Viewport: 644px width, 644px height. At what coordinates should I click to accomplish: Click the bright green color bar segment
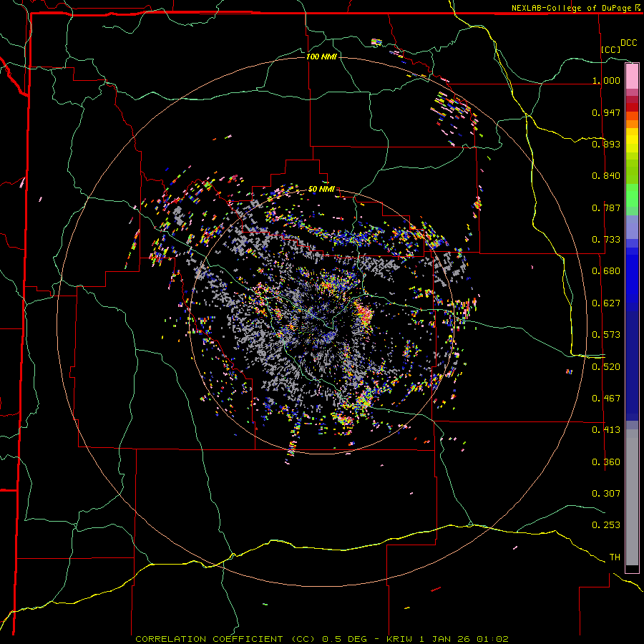coord(632,195)
